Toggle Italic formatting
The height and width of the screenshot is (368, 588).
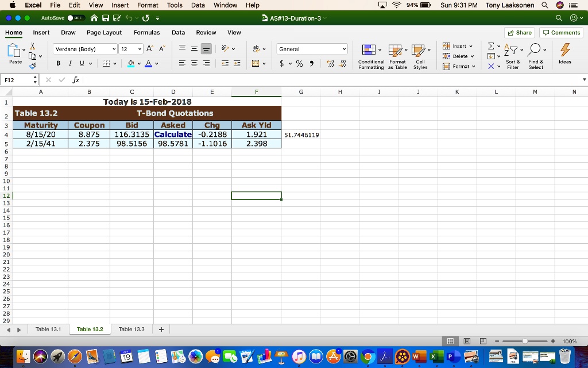(x=69, y=63)
